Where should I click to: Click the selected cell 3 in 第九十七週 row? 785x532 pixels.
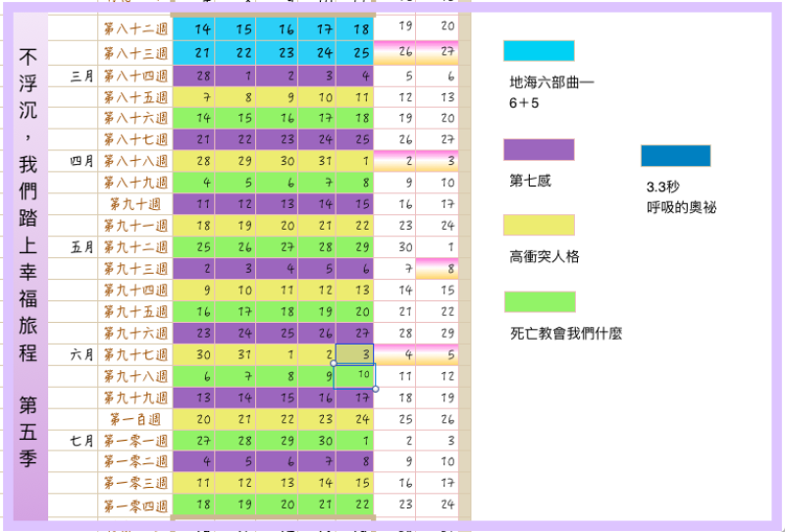click(354, 354)
